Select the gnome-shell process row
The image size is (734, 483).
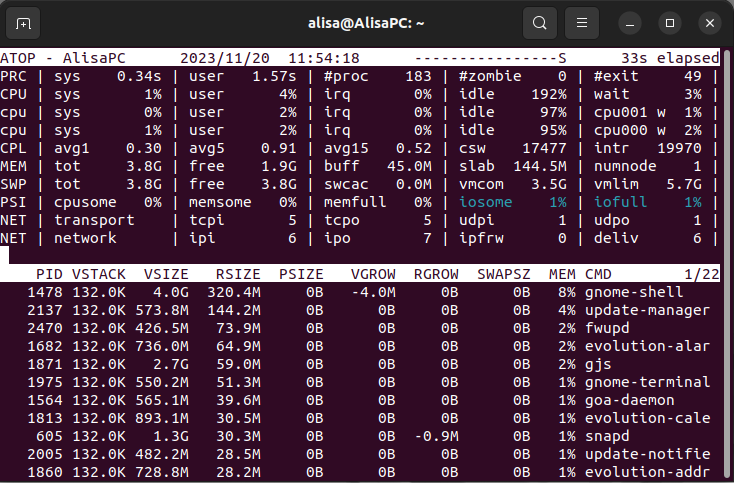[360, 292]
